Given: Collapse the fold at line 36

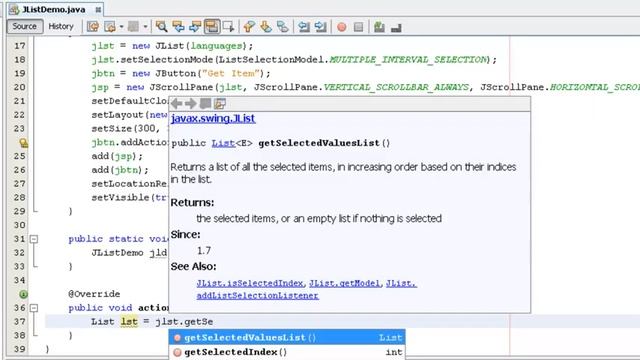Looking at the screenshot, I should (x=34, y=308).
